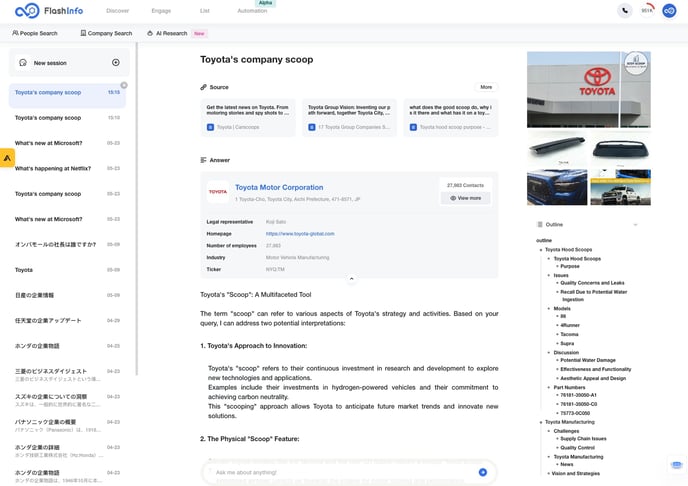This screenshot has width=688, height=486.
Task: Open the Engage menu
Action: pos(161,11)
